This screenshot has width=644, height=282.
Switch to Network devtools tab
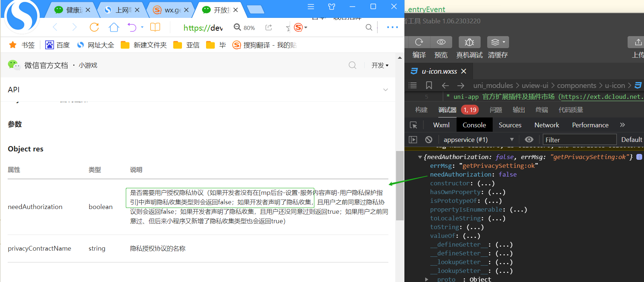(x=547, y=125)
